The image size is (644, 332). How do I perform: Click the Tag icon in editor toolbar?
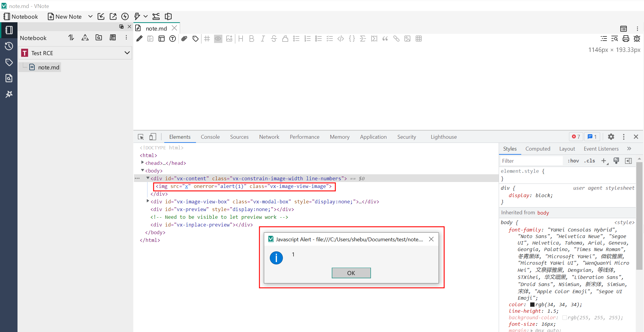coord(195,39)
